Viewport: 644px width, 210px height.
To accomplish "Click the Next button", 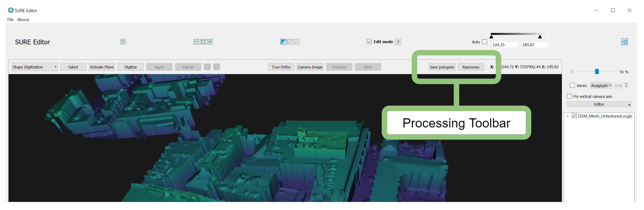I will (x=368, y=67).
